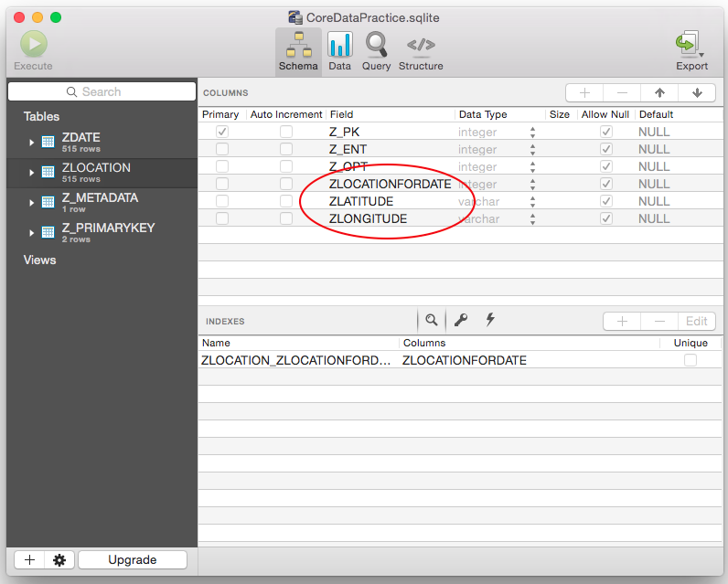Expand the Z_METADATA table
The image size is (728, 584).
click(x=31, y=203)
